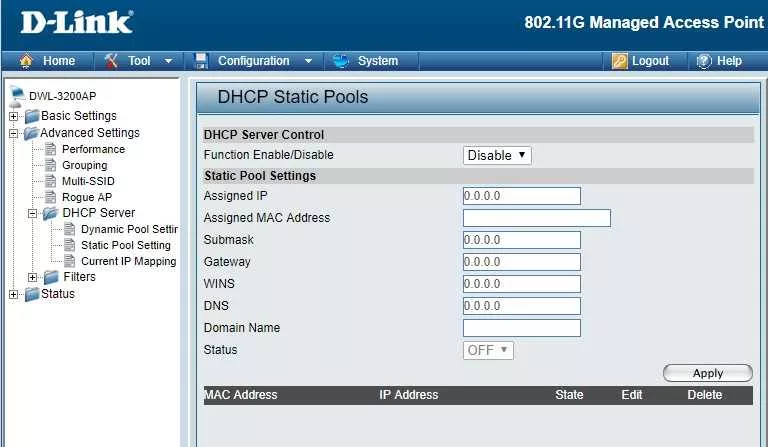768x447 pixels.
Task: Click the Grouping page icon
Action: pyautogui.click(x=50, y=165)
